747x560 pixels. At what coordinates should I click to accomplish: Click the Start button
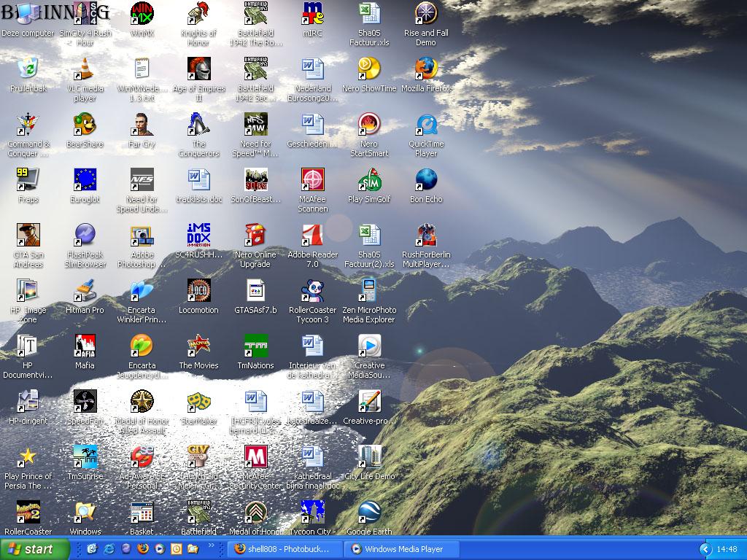click(x=34, y=549)
